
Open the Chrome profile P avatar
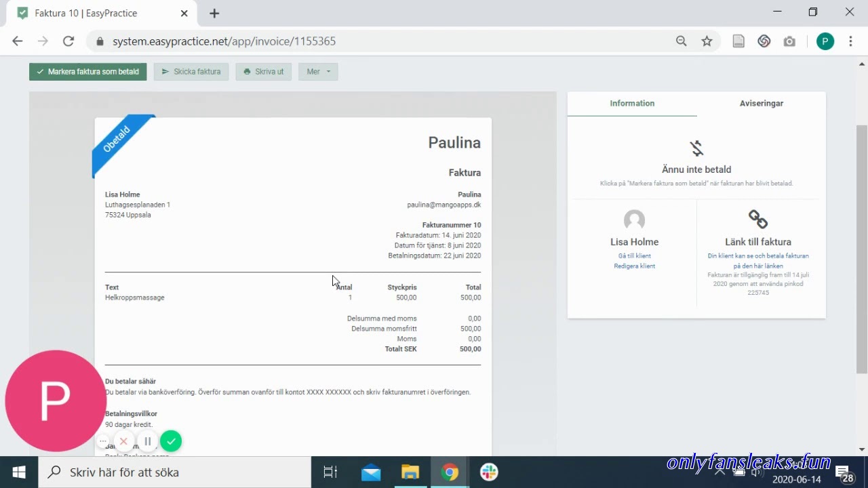click(825, 41)
